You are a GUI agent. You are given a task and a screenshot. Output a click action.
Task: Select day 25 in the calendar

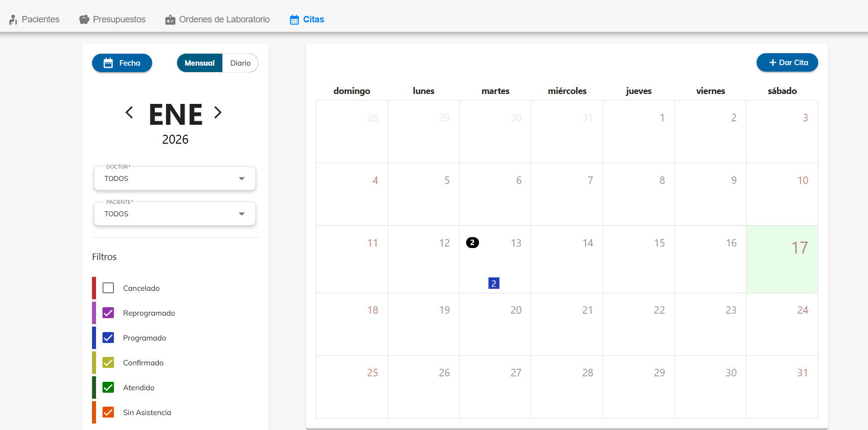click(x=352, y=387)
